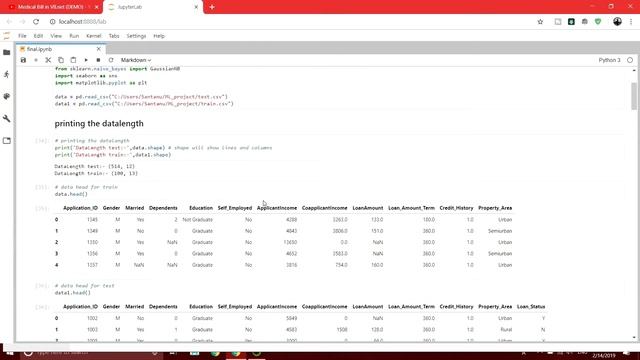Click the 'printing the datalength' markdown heading
Viewport: 640px width, 360px height.
99,123
